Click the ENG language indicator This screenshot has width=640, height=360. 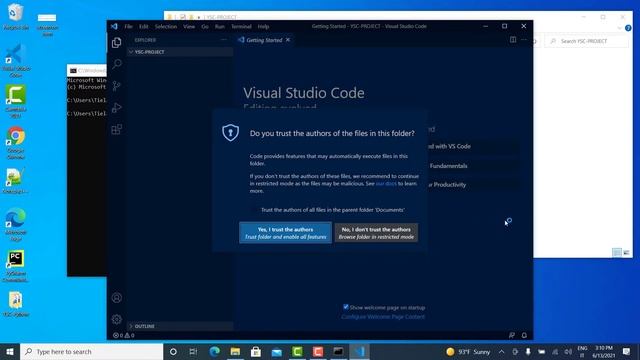[x=582, y=351]
